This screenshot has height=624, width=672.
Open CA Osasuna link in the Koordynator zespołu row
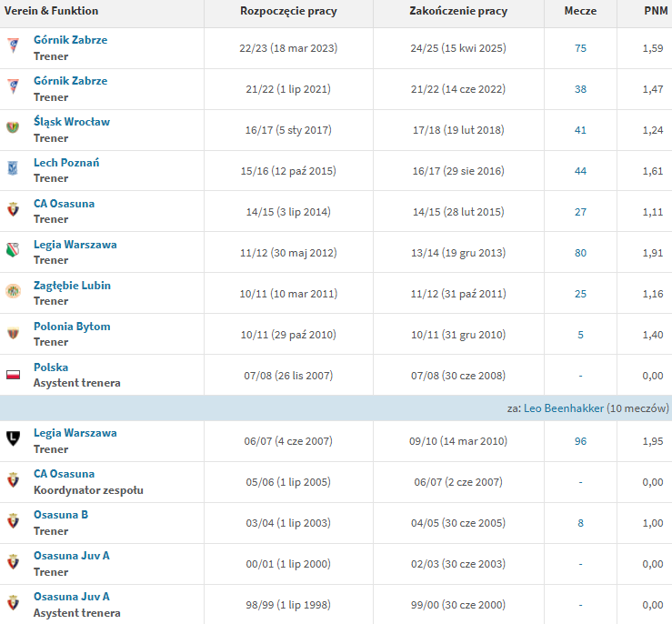(x=65, y=474)
